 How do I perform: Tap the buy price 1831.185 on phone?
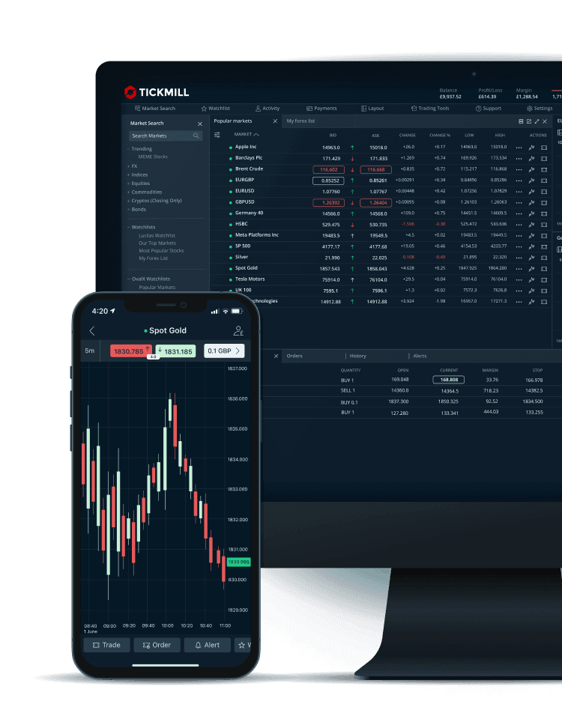coord(175,351)
